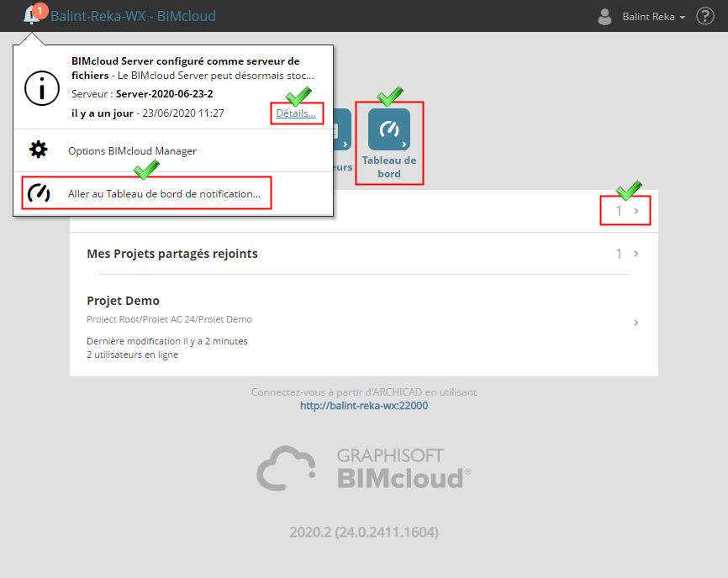Open the http://balint-reka-wx:22000 link
This screenshot has width=728, height=578.
[364, 406]
